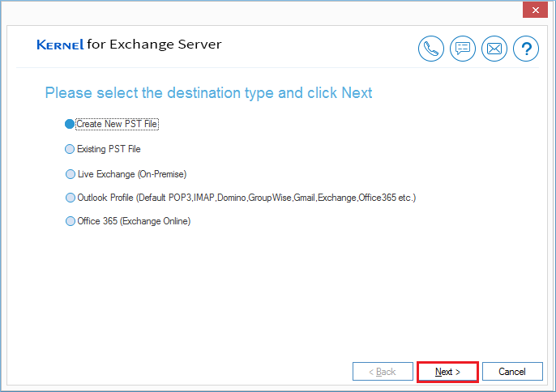Click the 'Live Exchange (On-Premise)' label text

(x=131, y=173)
